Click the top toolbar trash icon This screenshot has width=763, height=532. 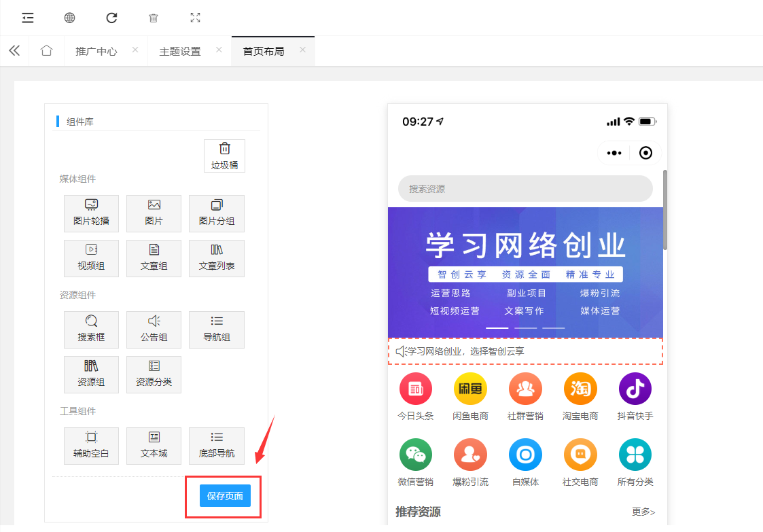pos(154,18)
